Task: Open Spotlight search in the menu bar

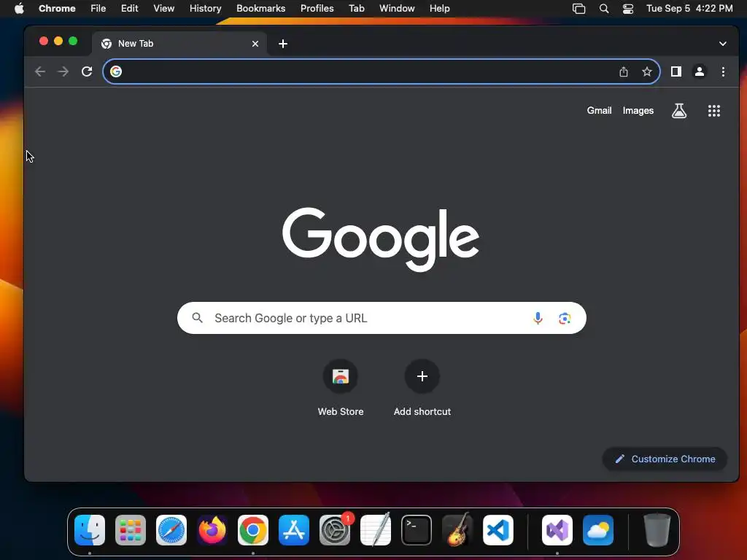Action: click(603, 8)
